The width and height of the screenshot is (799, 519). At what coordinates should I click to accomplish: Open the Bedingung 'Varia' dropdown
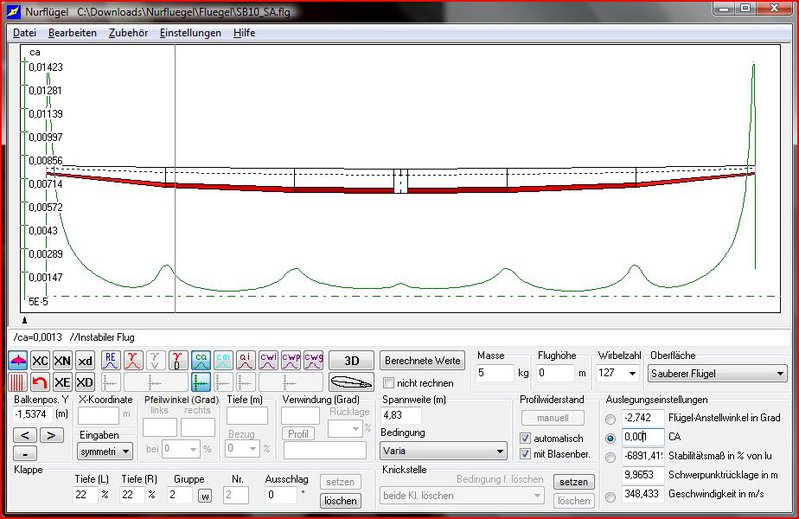(444, 451)
